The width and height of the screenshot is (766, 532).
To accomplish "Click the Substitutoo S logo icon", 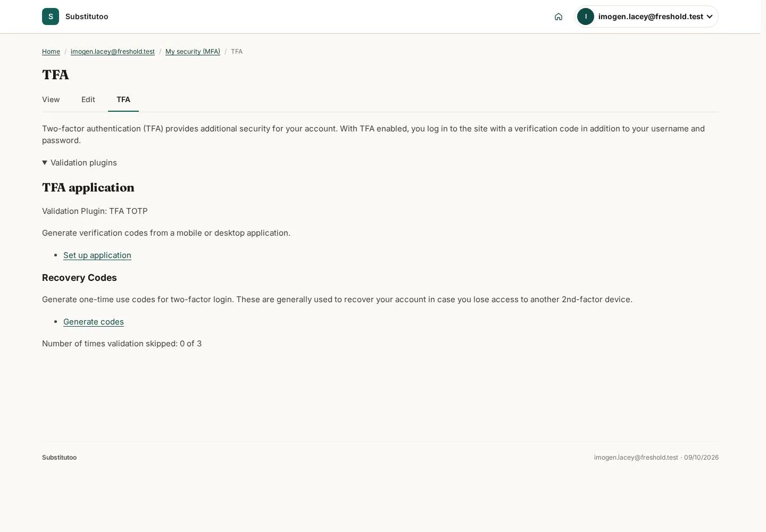I will click(x=51, y=16).
